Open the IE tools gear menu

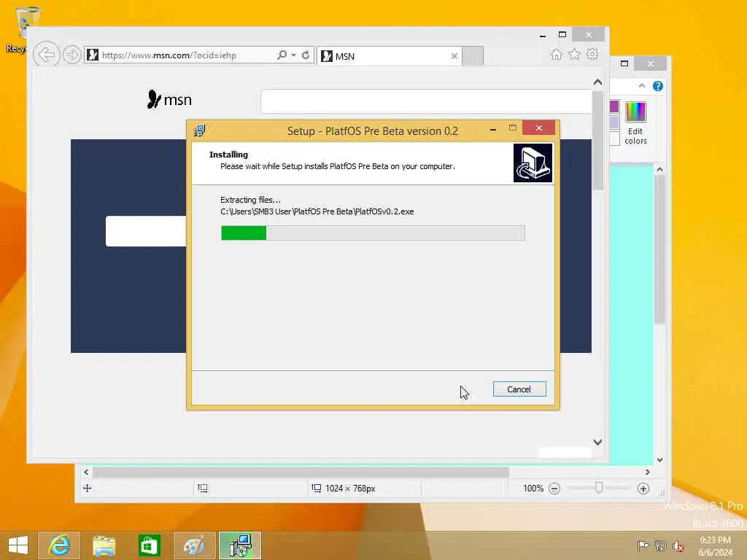[x=592, y=54]
